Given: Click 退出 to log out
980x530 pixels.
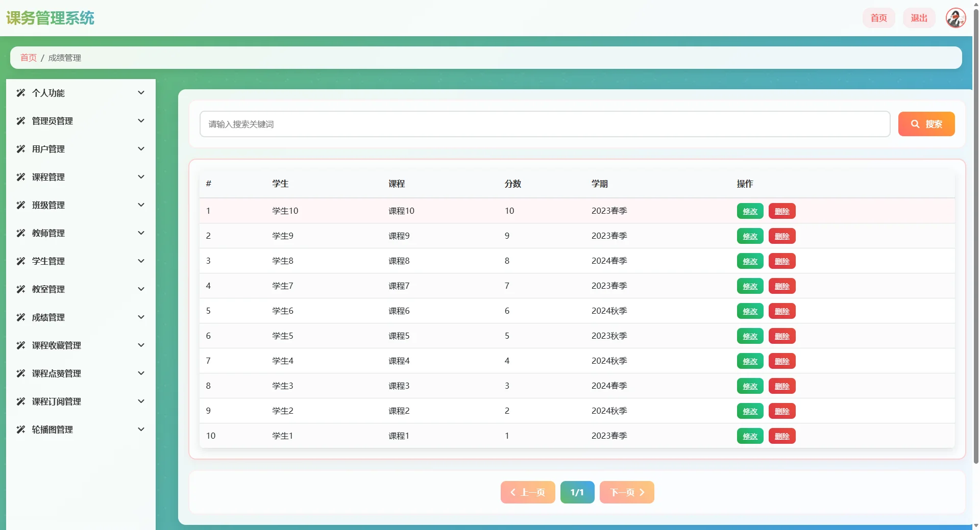Looking at the screenshot, I should (918, 18).
